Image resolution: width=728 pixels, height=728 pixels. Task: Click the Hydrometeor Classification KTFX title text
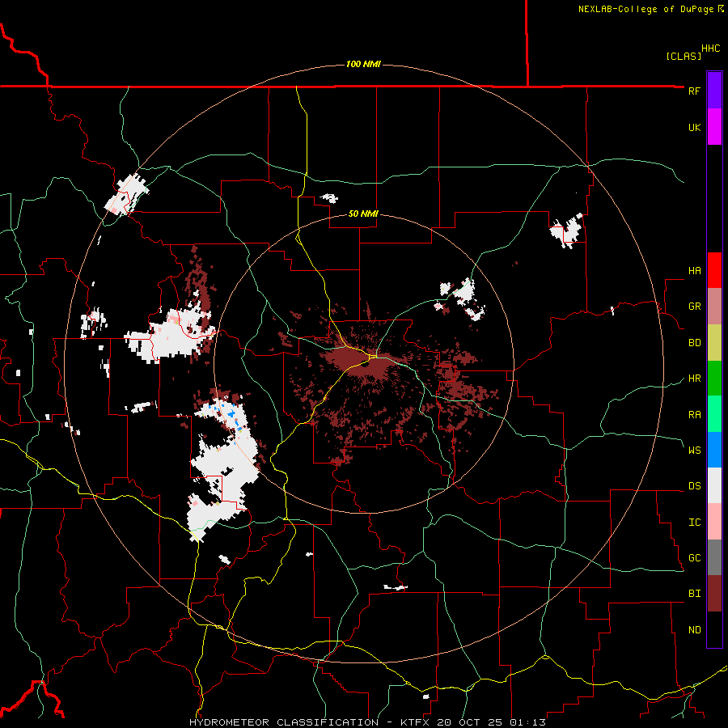[367, 722]
